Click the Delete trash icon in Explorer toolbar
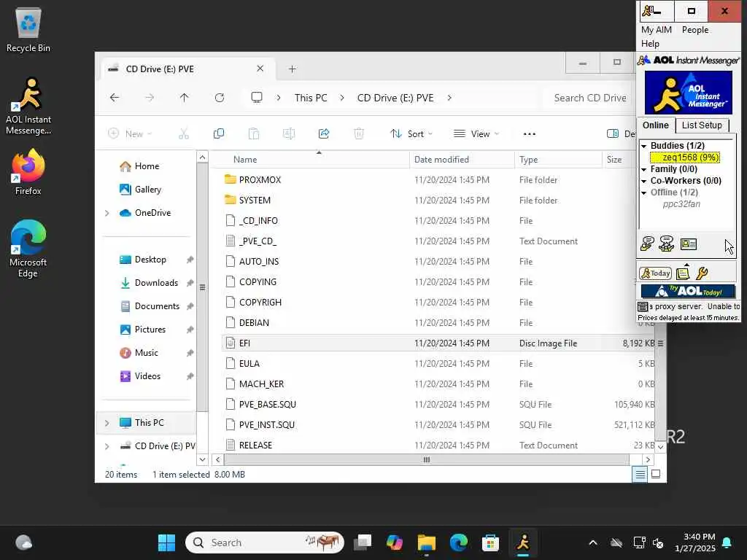Screen dimensions: 747x560 click(359, 134)
